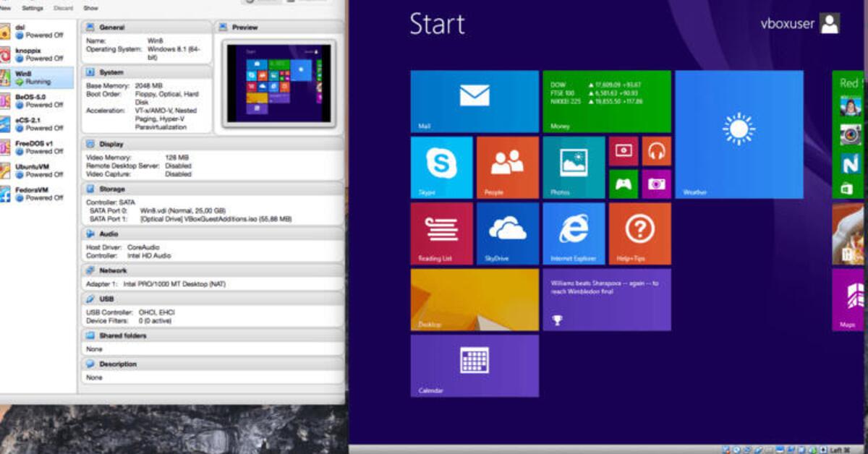Open the Reading List tile
This screenshot has height=454, width=868.
pyautogui.click(x=441, y=234)
